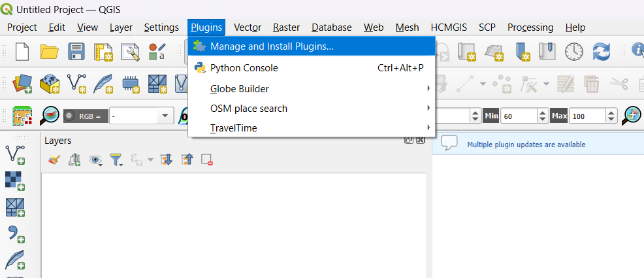Open Layer Styling Panel brush icon
644x278 pixels.
click(x=54, y=160)
